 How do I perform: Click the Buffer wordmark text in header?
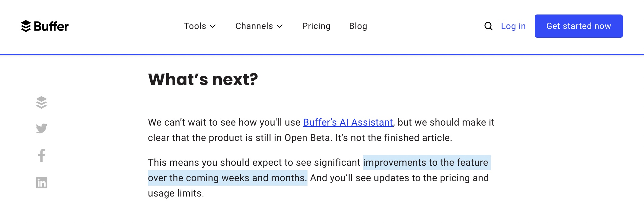pyautogui.click(x=51, y=27)
